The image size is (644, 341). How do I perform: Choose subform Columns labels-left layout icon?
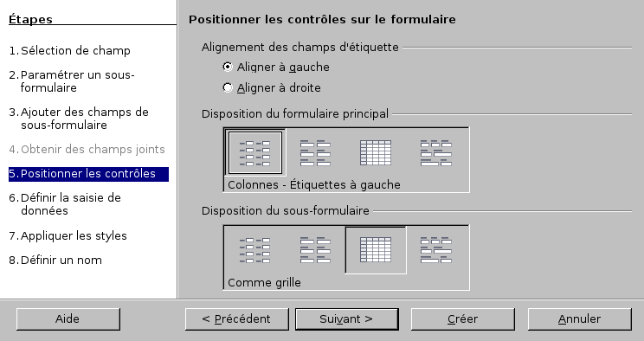tap(255, 250)
